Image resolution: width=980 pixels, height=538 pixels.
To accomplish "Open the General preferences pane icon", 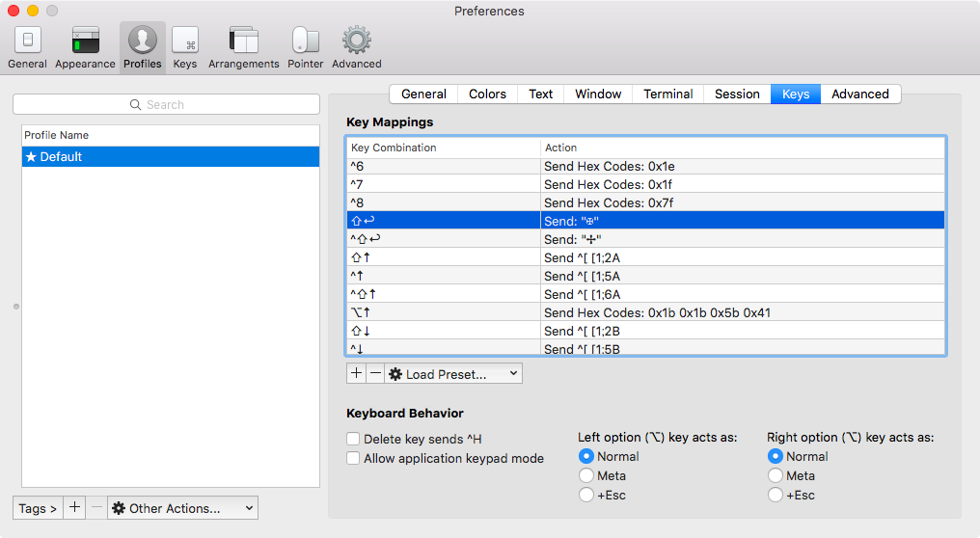I will click(28, 40).
